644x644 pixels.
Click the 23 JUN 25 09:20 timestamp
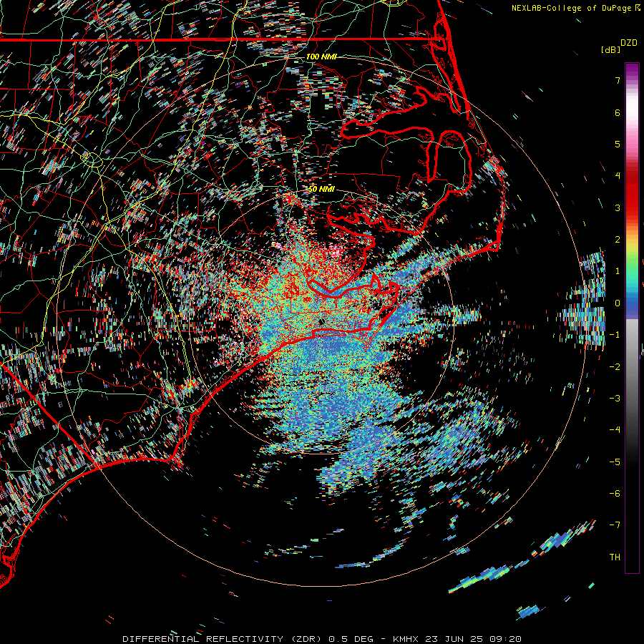pos(474,639)
